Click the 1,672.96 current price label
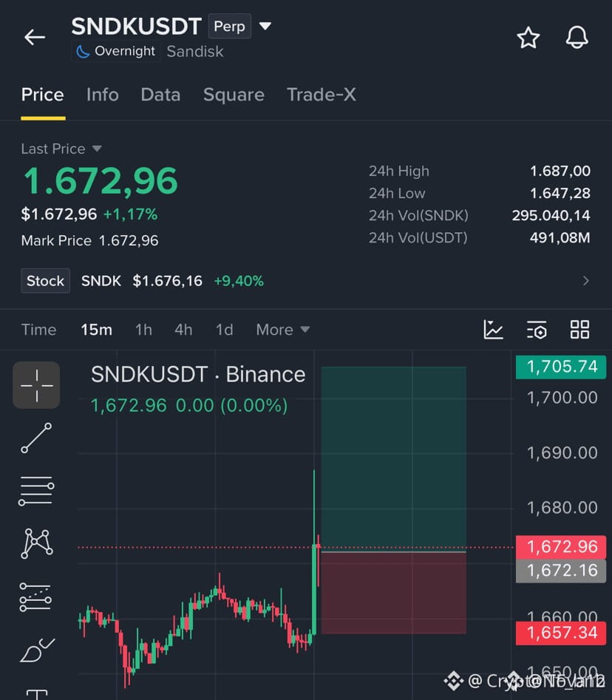The width and height of the screenshot is (612, 700). 561,547
